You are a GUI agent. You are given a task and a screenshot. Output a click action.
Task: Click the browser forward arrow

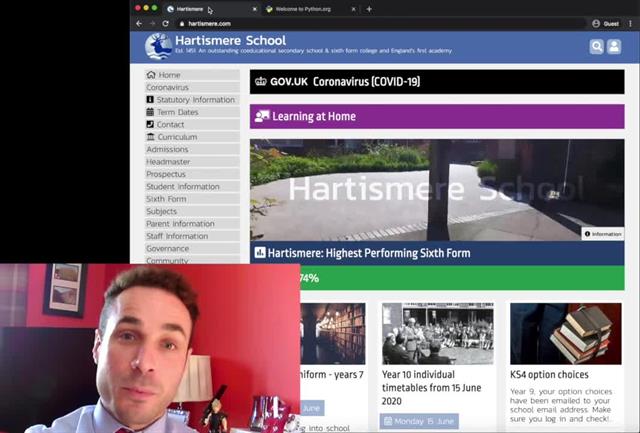(152, 24)
